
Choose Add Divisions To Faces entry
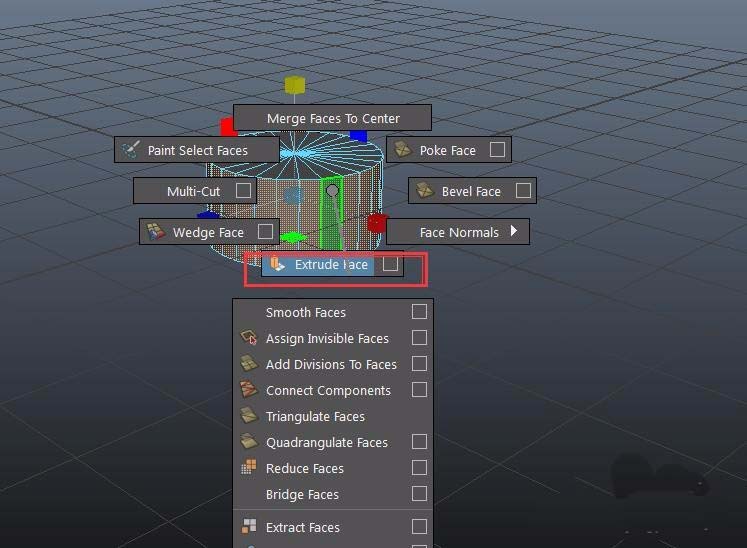pos(333,364)
